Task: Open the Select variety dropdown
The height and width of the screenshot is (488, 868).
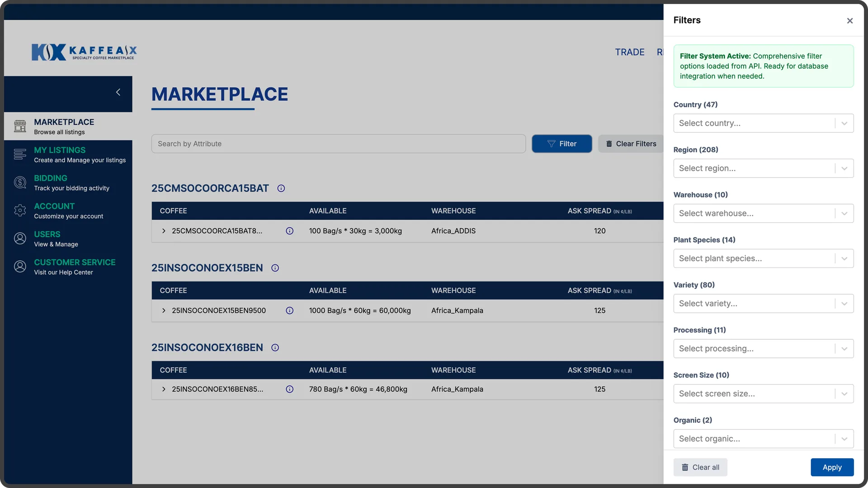Action: 763,303
